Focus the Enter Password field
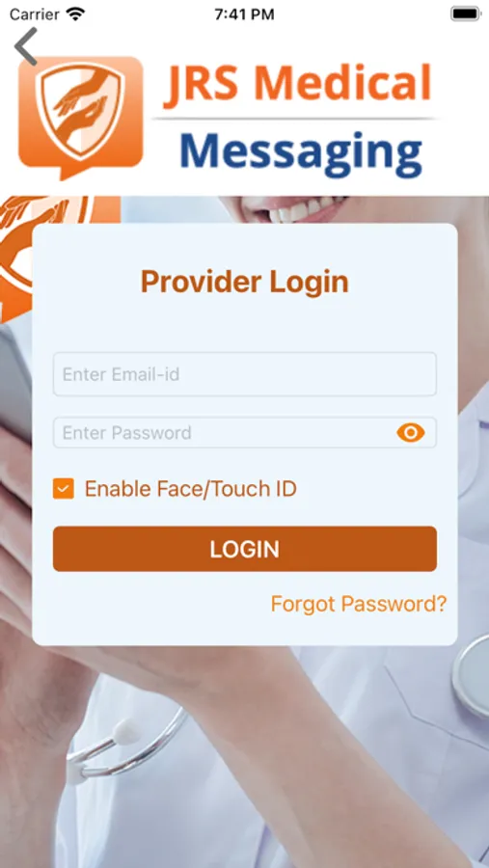Viewport: 489px width, 868px height. coord(245,432)
